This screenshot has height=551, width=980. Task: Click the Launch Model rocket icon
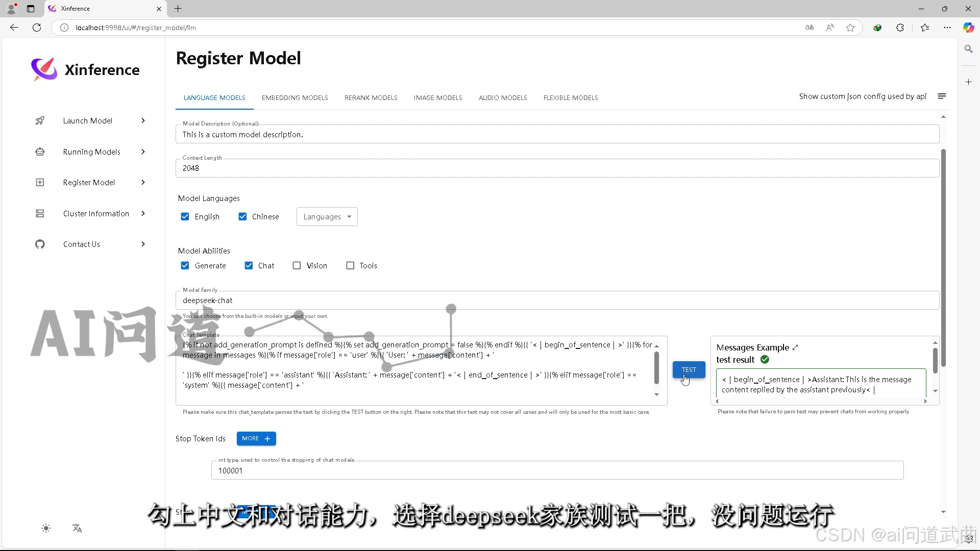pyautogui.click(x=40, y=121)
